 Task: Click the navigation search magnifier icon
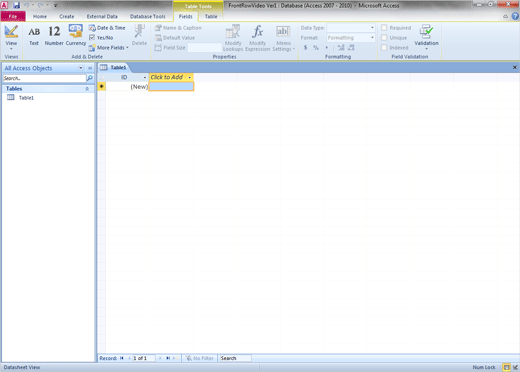tap(90, 78)
